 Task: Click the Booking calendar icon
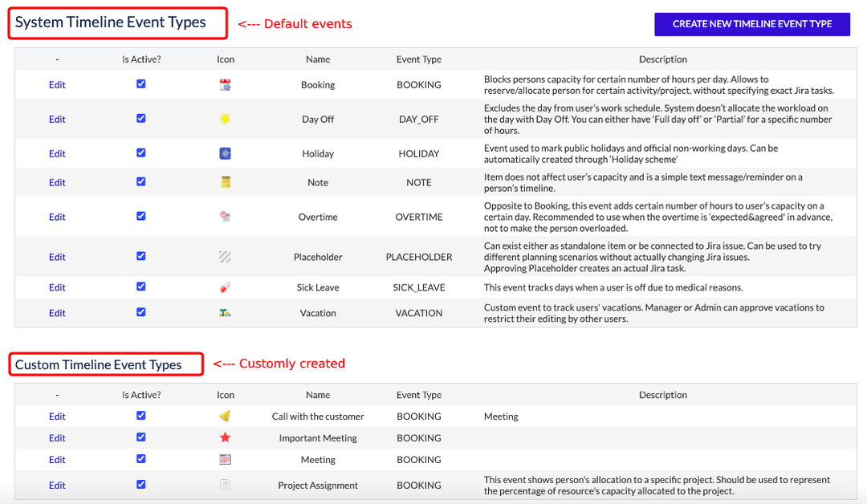click(x=225, y=84)
